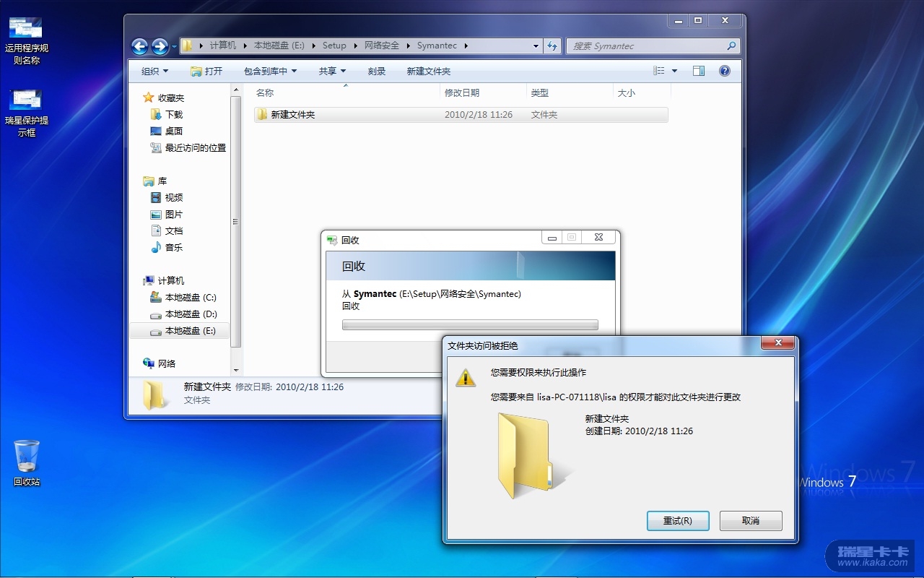This screenshot has height=578, width=924.
Task: Change view with the view mode icon
Action: click(x=659, y=71)
